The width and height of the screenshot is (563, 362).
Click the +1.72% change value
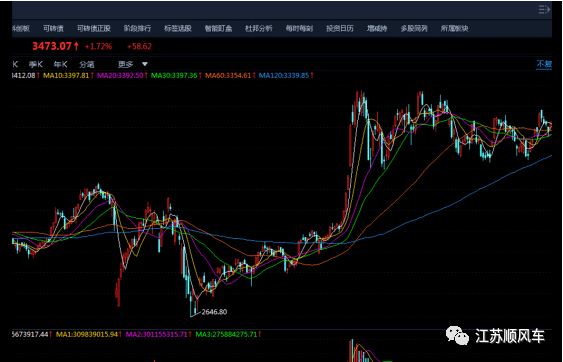(98, 47)
